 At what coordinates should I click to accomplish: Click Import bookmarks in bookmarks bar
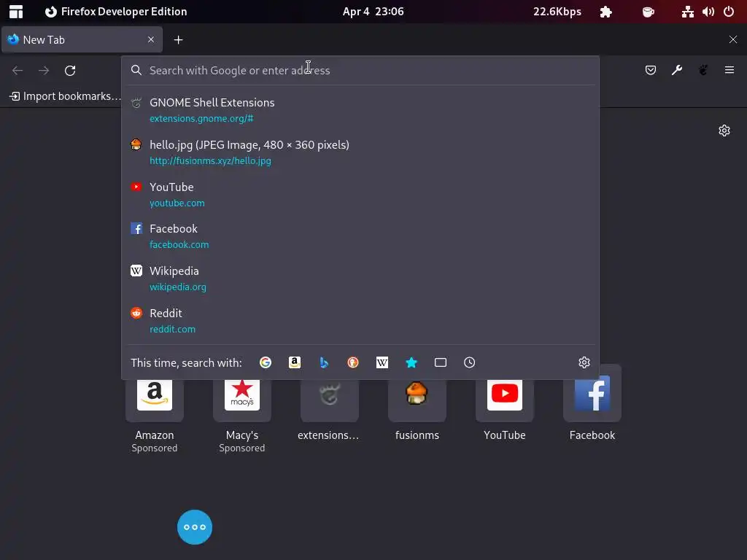tap(65, 96)
